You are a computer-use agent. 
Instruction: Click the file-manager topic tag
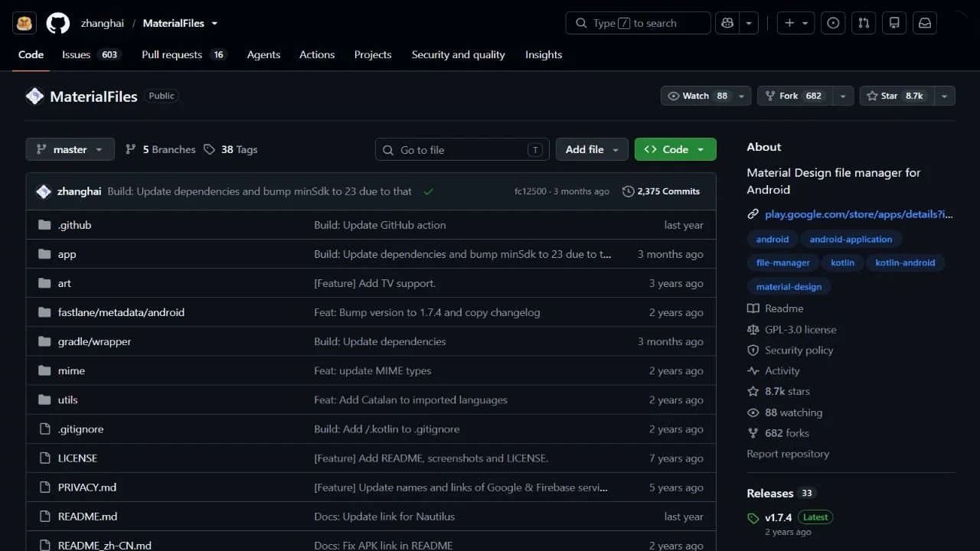(x=782, y=262)
